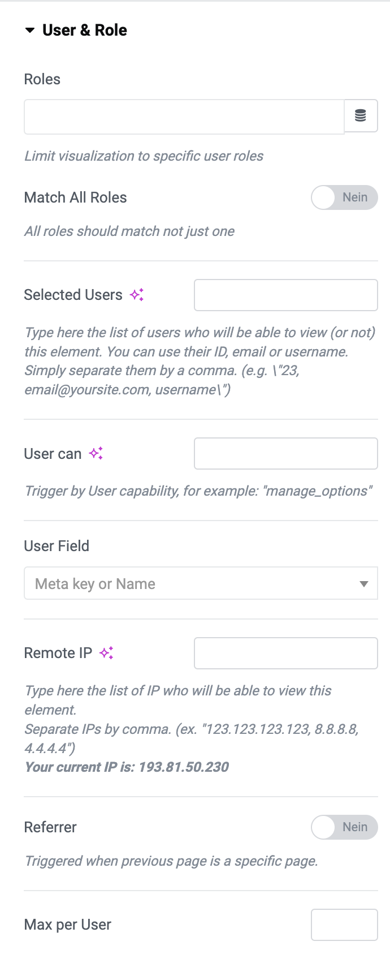
Task: Click the Referrer label text
Action: coord(50,827)
